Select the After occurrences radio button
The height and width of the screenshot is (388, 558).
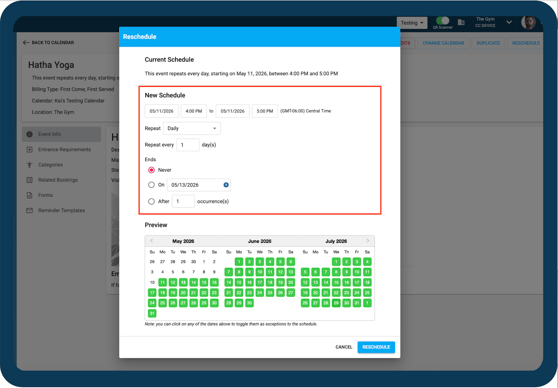click(151, 201)
